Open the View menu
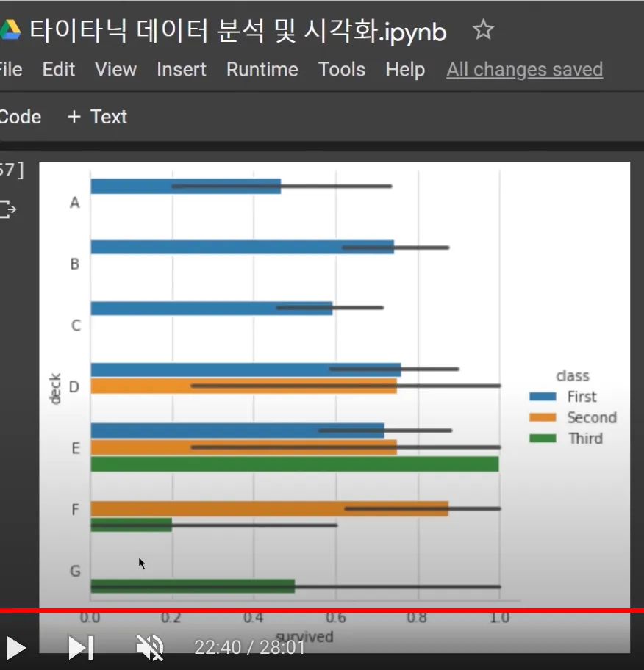Screen dimensions: 644x670 coord(115,69)
